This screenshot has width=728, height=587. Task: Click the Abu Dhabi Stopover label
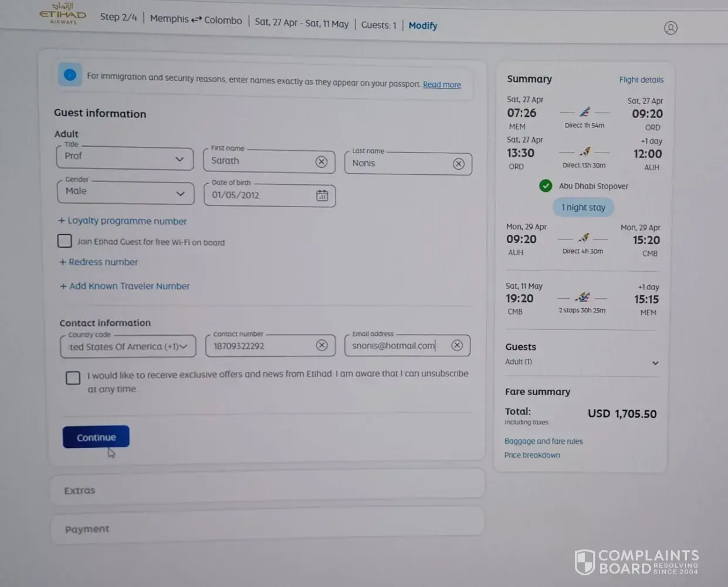point(593,186)
